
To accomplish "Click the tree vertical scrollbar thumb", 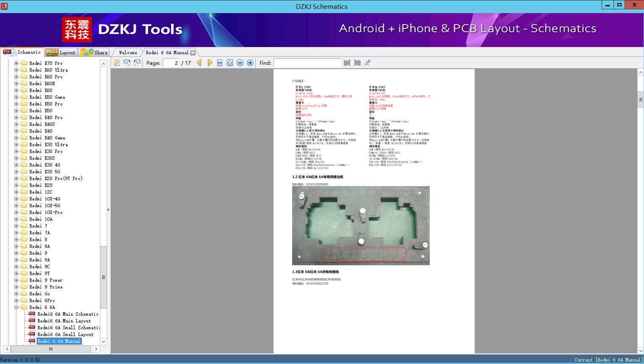I will coord(103,277).
